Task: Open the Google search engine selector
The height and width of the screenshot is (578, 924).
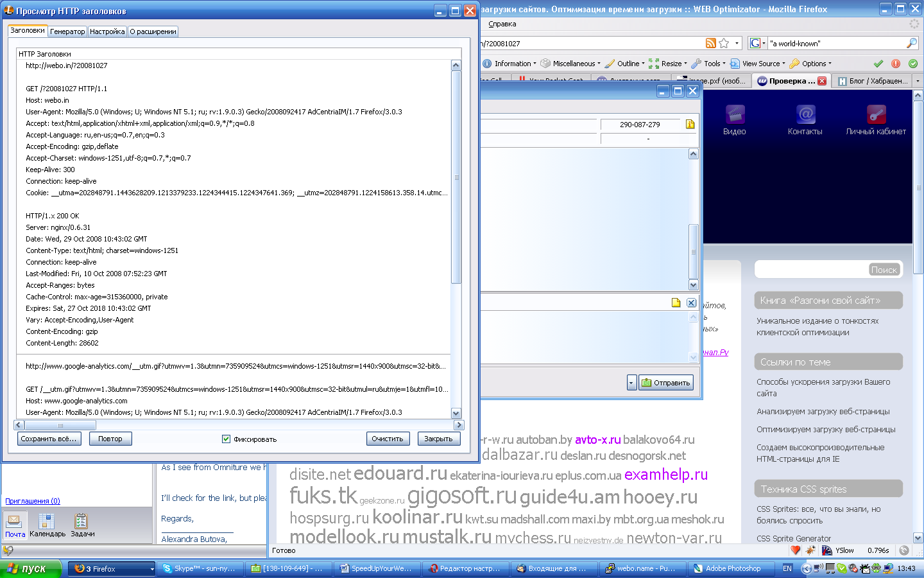Action: point(758,43)
